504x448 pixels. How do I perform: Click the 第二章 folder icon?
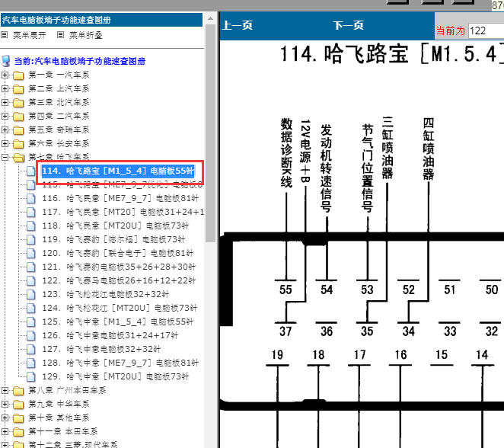tap(18, 89)
